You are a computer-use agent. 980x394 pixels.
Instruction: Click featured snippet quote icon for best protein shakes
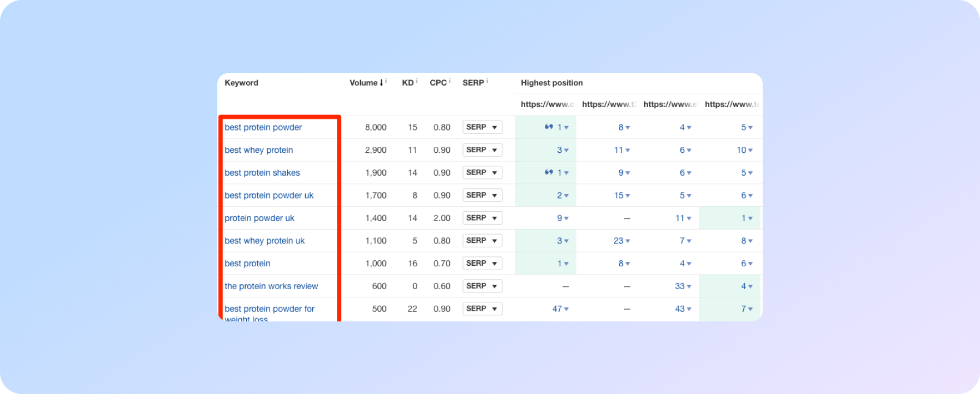[x=549, y=172]
